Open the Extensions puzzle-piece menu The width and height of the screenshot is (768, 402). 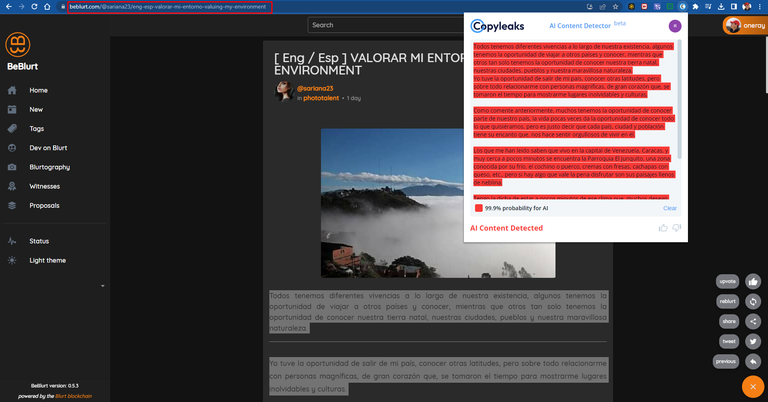click(x=695, y=6)
